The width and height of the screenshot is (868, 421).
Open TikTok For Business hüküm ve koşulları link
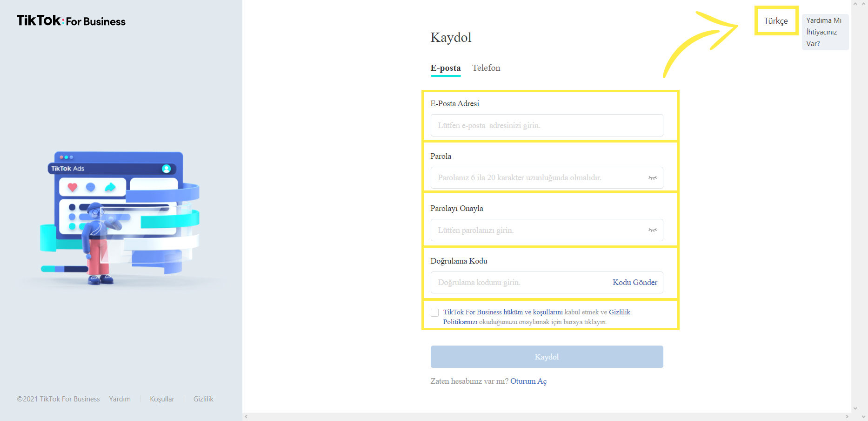pos(503,312)
